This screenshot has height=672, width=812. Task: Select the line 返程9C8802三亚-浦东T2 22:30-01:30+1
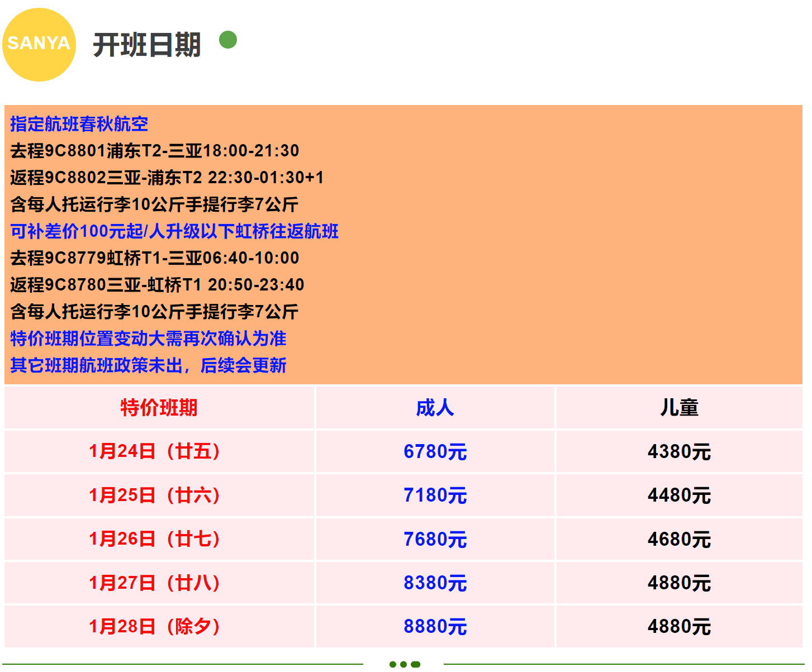pos(167,178)
